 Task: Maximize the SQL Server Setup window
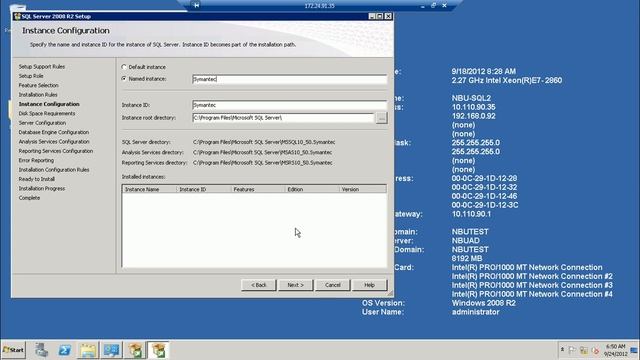(380, 16)
